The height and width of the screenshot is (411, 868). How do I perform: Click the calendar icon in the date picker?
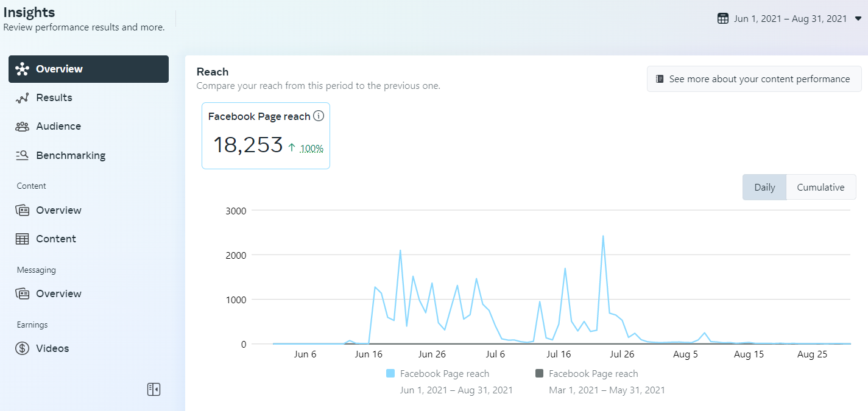click(x=723, y=18)
